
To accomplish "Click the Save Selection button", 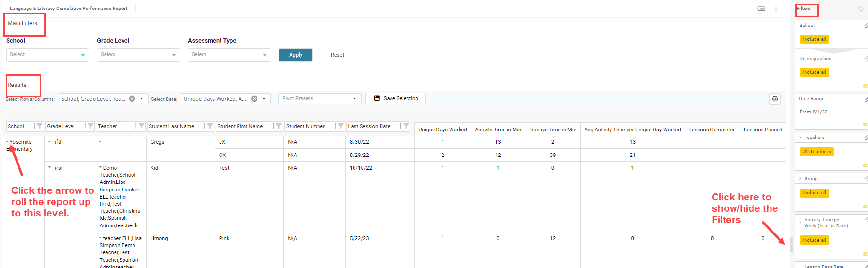I will tap(396, 98).
